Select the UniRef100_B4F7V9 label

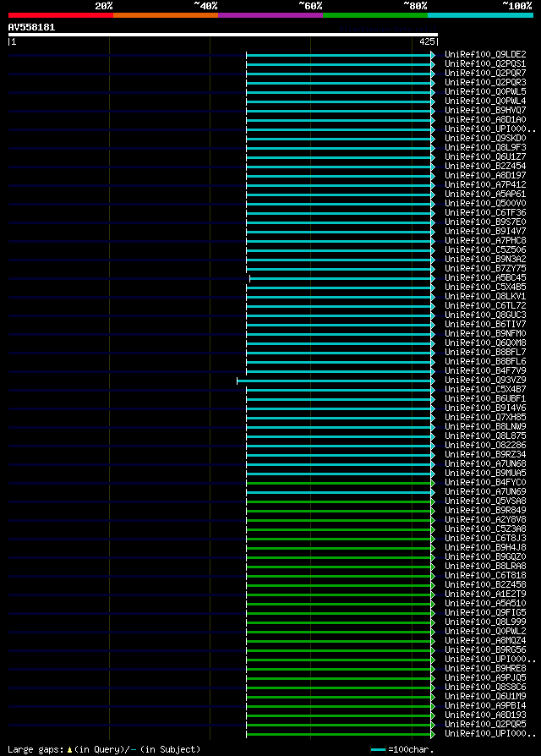click(485, 370)
